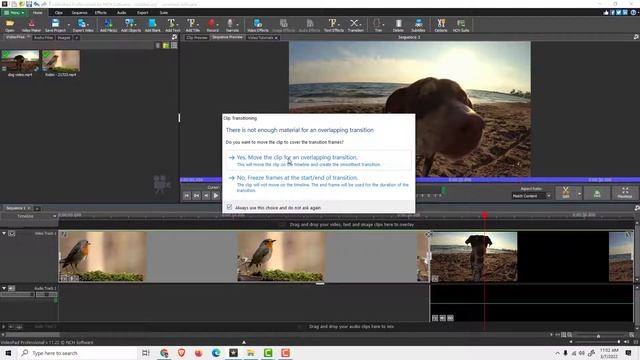
Task: Click the Trim toolbar icon
Action: 377,25
